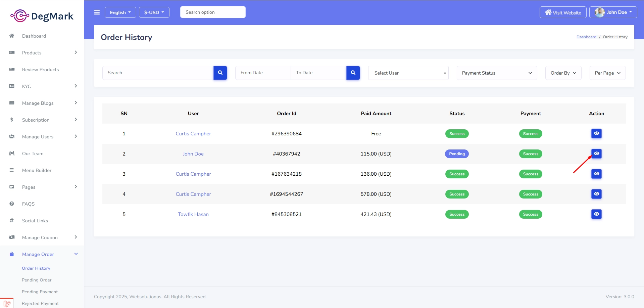This screenshot has width=644, height=308.
Task: Click the Visit Website button
Action: [563, 12]
